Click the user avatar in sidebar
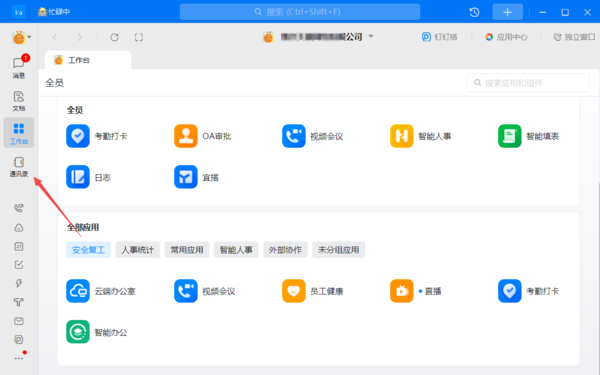This screenshot has height=375, width=600. (19, 38)
